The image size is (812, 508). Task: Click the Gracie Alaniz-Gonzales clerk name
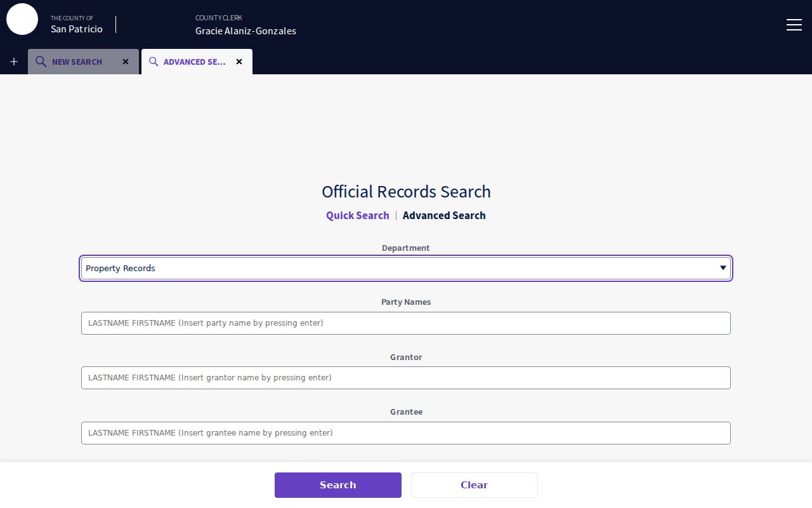[246, 30]
